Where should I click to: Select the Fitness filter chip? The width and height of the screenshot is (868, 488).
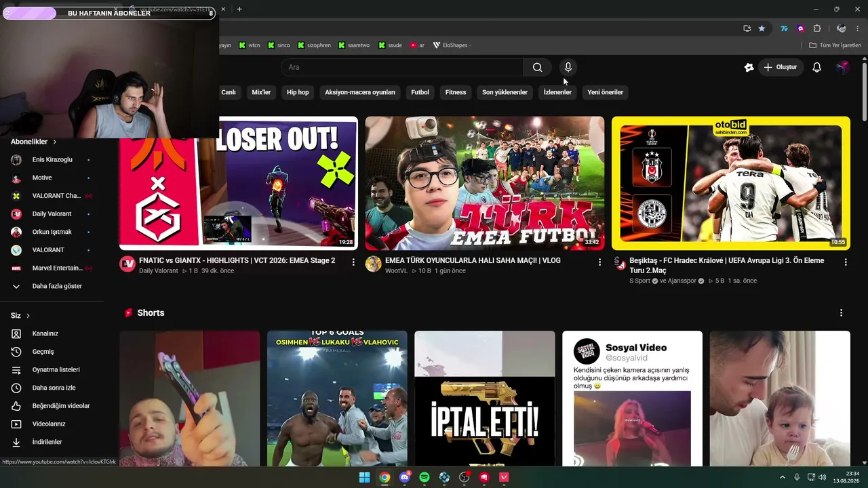456,92
